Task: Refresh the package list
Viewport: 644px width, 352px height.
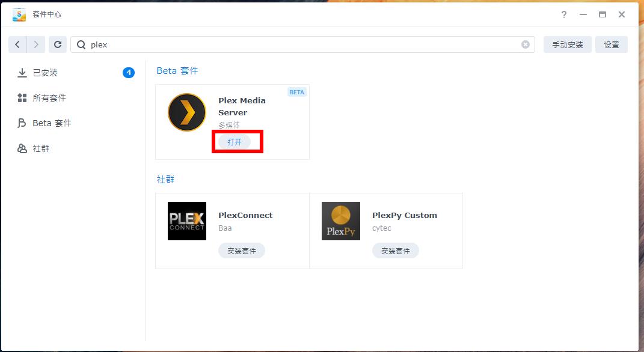Action: 58,44
